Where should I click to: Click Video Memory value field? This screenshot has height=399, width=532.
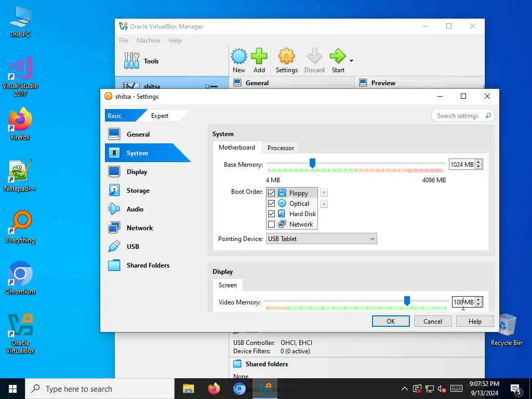pyautogui.click(x=463, y=302)
